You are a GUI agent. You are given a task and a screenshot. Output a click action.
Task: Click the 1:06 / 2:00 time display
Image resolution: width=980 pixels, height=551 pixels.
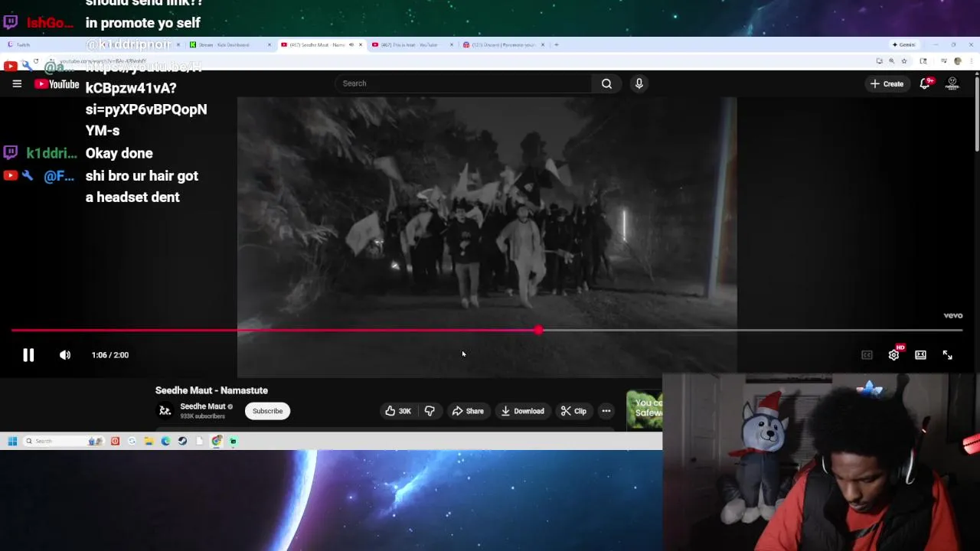pos(110,355)
